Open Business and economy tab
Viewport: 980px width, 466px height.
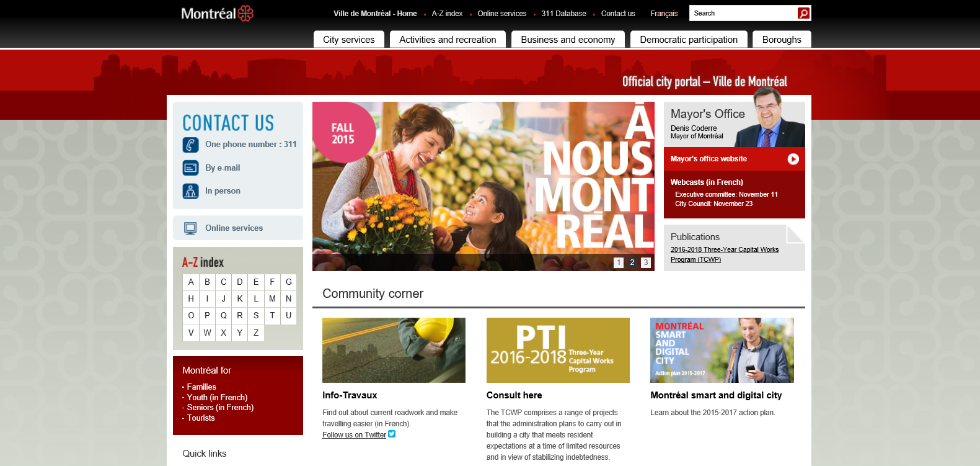568,39
